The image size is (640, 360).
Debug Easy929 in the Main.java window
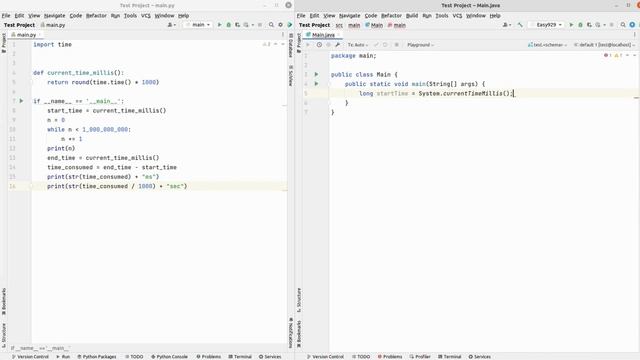pos(580,25)
